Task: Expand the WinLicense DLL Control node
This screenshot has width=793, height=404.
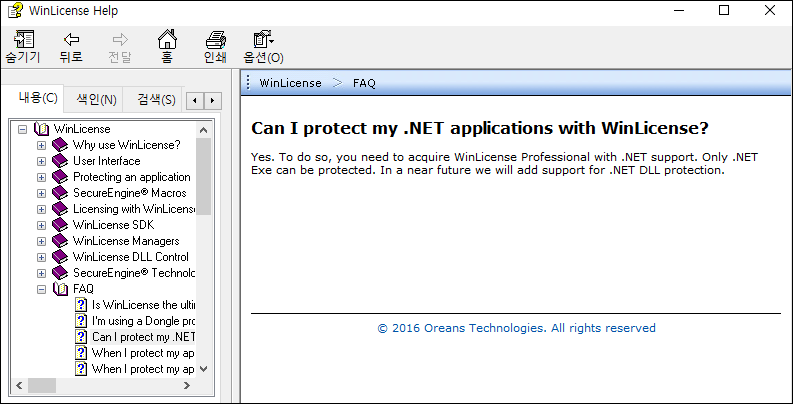Action: click(41, 257)
